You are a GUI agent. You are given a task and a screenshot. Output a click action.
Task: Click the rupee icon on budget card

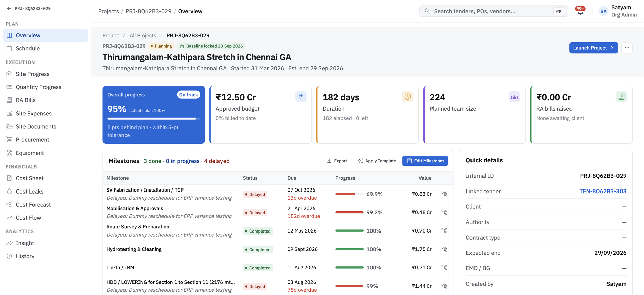(x=301, y=97)
